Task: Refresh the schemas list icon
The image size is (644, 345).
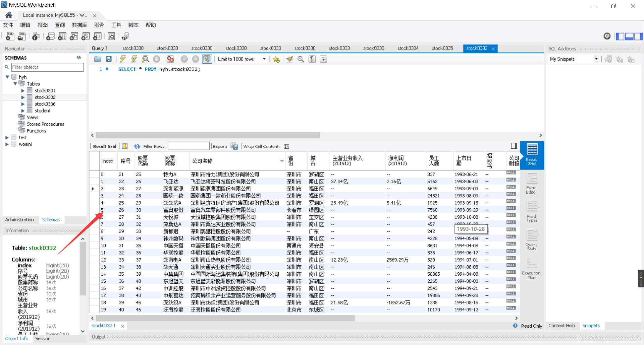Action: [79, 58]
